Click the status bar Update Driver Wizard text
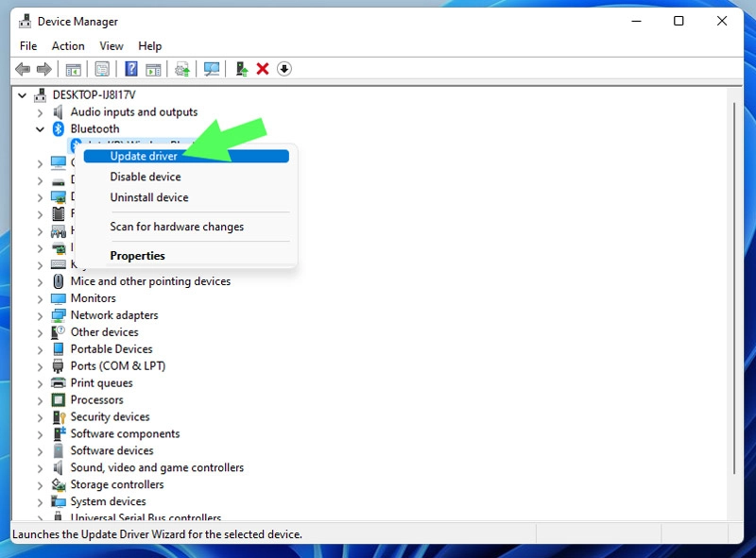This screenshot has width=756, height=558. 157,534
